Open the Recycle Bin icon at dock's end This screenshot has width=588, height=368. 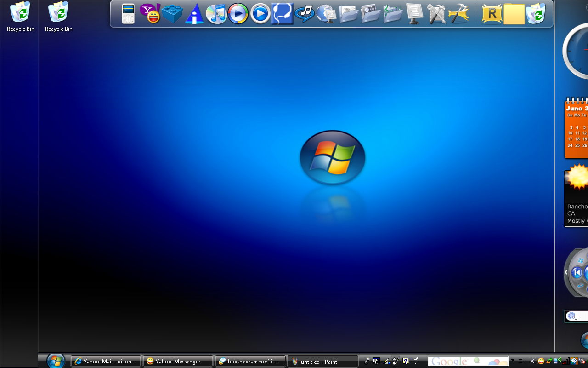pyautogui.click(x=536, y=14)
